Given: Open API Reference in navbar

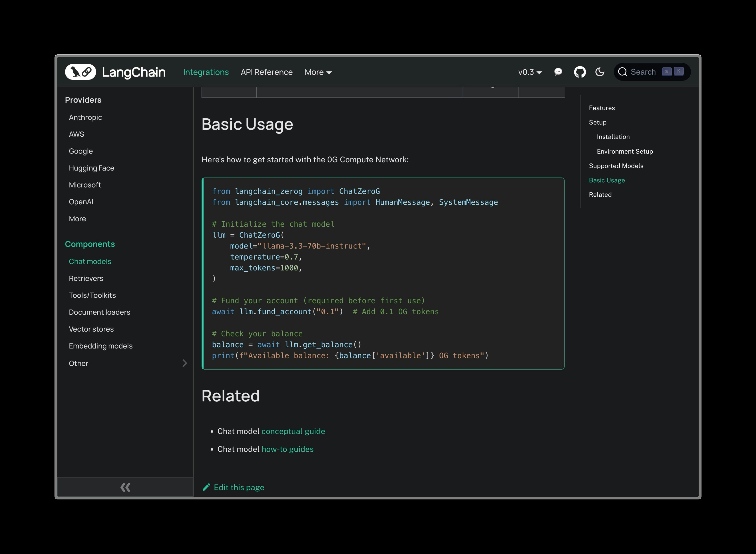Looking at the screenshot, I should pyautogui.click(x=266, y=72).
